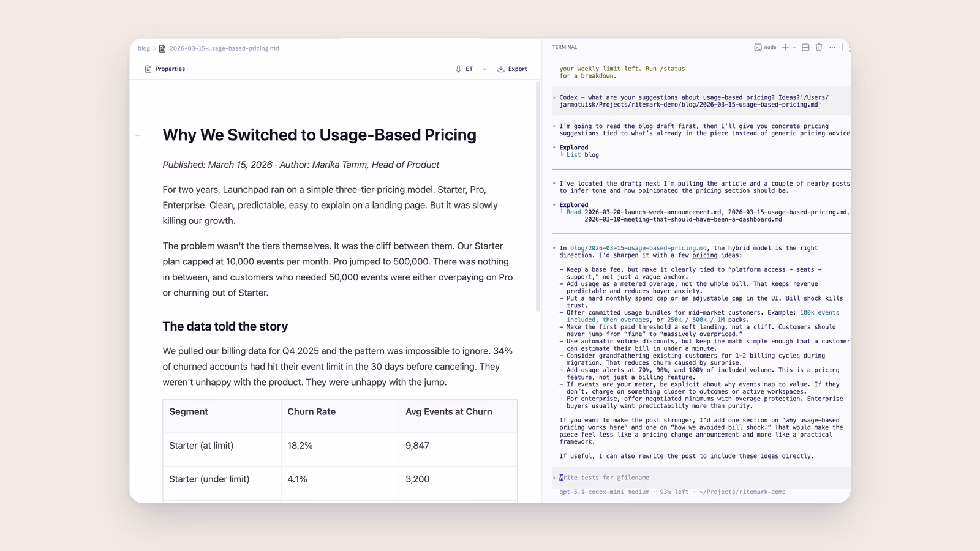980x551 pixels.
Task: Open the terminal more actions menu
Action: (x=832, y=47)
